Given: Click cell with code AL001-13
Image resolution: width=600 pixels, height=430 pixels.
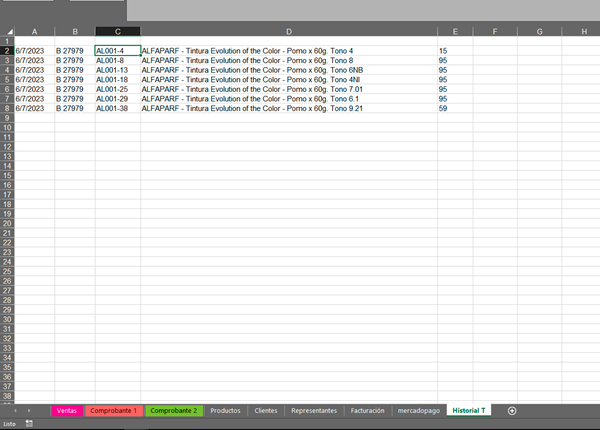Looking at the screenshot, I should coord(118,70).
